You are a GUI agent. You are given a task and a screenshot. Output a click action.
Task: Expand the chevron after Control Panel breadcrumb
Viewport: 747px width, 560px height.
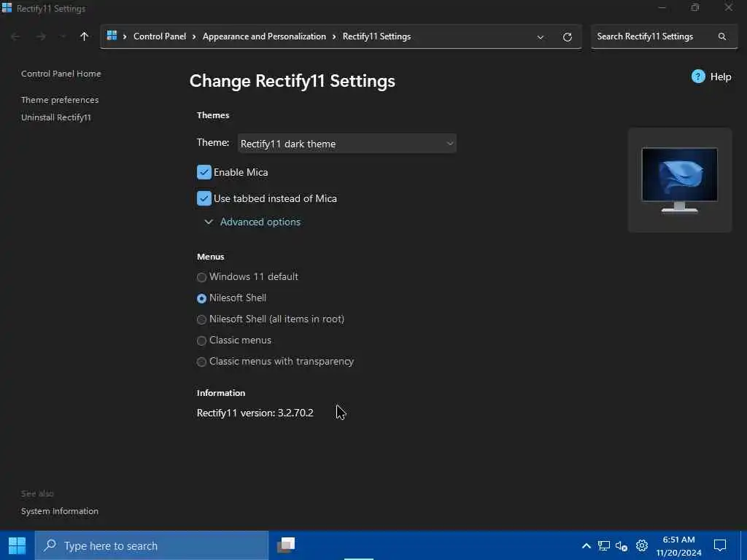[194, 36]
